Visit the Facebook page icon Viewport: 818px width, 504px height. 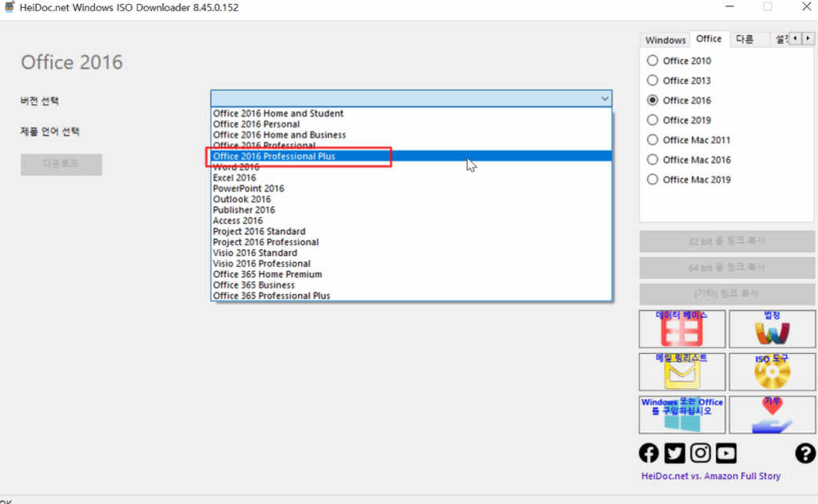point(649,453)
